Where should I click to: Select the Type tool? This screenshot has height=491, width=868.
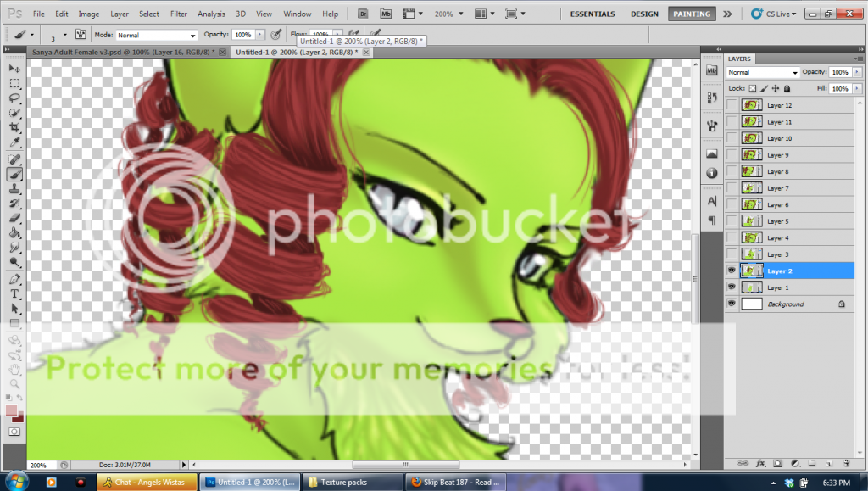[x=14, y=293]
